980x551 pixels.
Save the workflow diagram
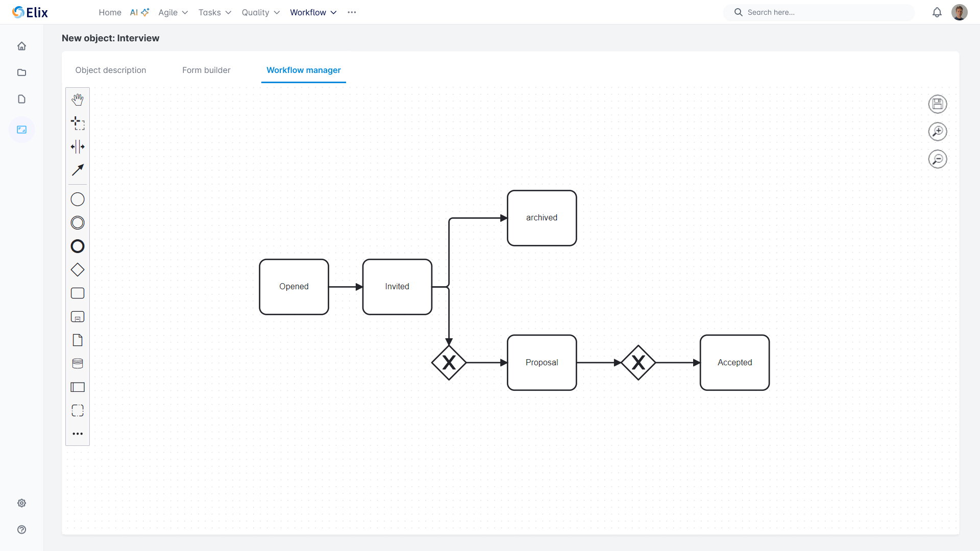(x=938, y=104)
